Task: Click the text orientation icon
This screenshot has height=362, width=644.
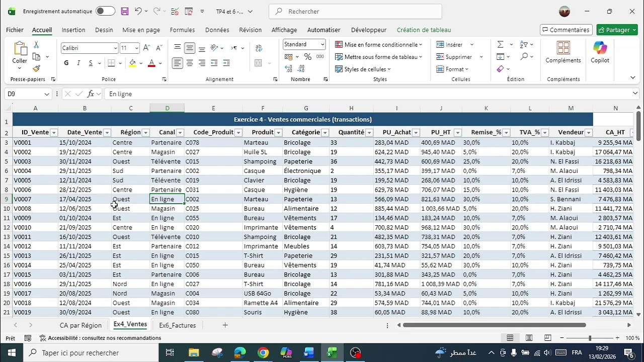Action: click(x=214, y=48)
